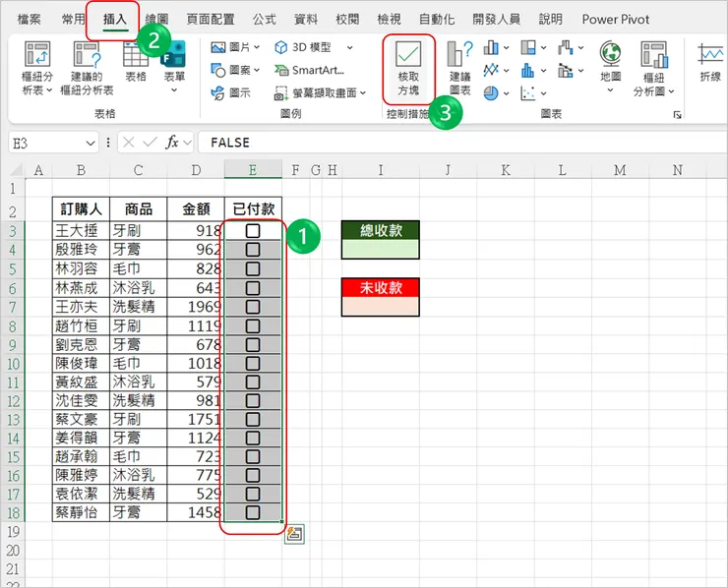The width and height of the screenshot is (728, 588).
Task: Open Recommended Charts (建議圖表)
Action: [459, 68]
